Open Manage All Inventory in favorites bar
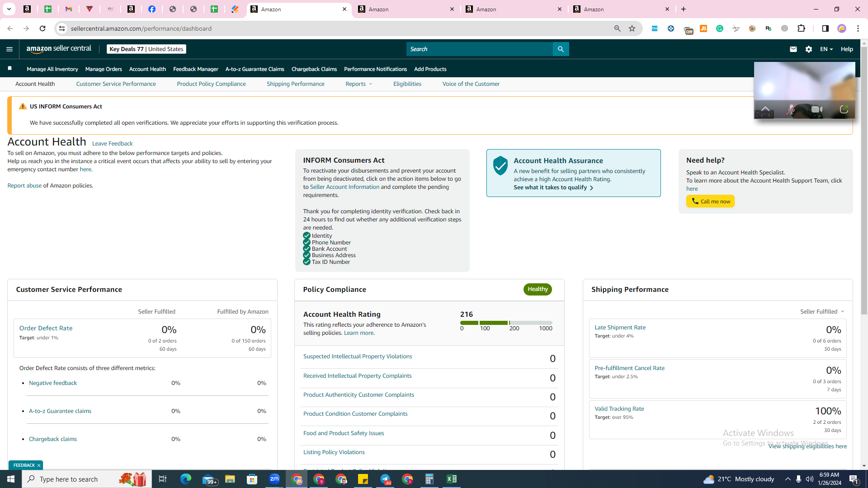 coord(52,69)
